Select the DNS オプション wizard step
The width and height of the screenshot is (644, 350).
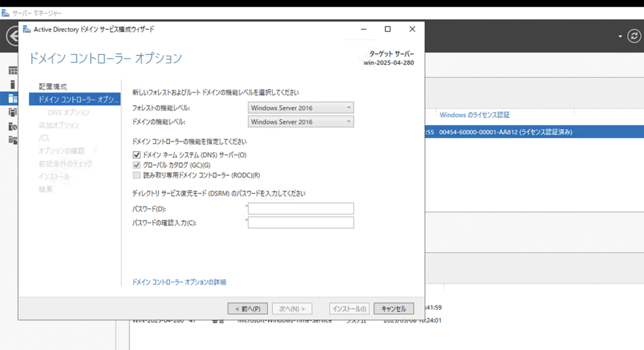tap(69, 112)
